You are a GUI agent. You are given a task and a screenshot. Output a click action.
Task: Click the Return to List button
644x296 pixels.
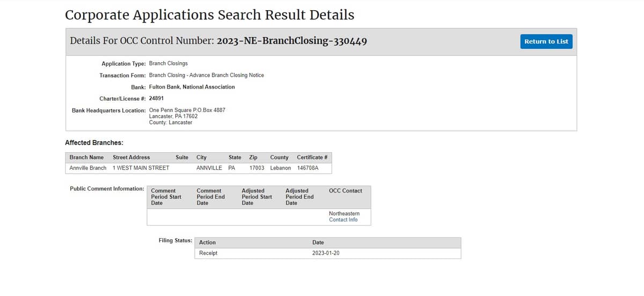tap(546, 41)
